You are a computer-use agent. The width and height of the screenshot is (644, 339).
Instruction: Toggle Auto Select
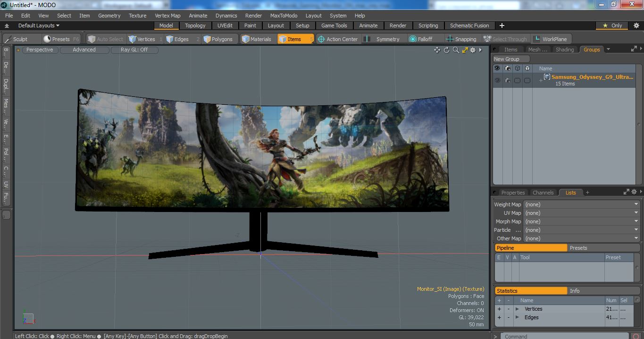click(106, 39)
